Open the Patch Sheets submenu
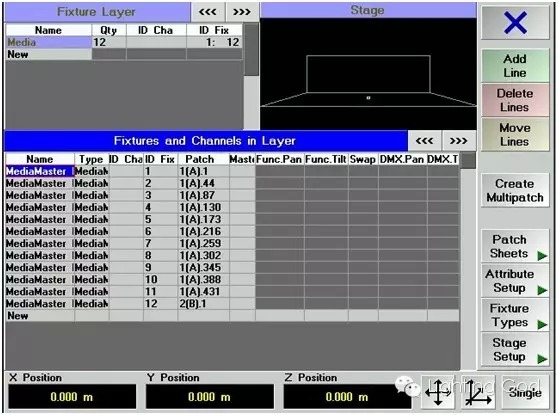Screen dimensions: 558x415 pyautogui.click(x=515, y=246)
